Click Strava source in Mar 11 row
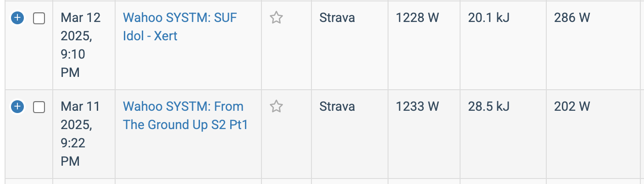The width and height of the screenshot is (644, 184). click(x=337, y=107)
